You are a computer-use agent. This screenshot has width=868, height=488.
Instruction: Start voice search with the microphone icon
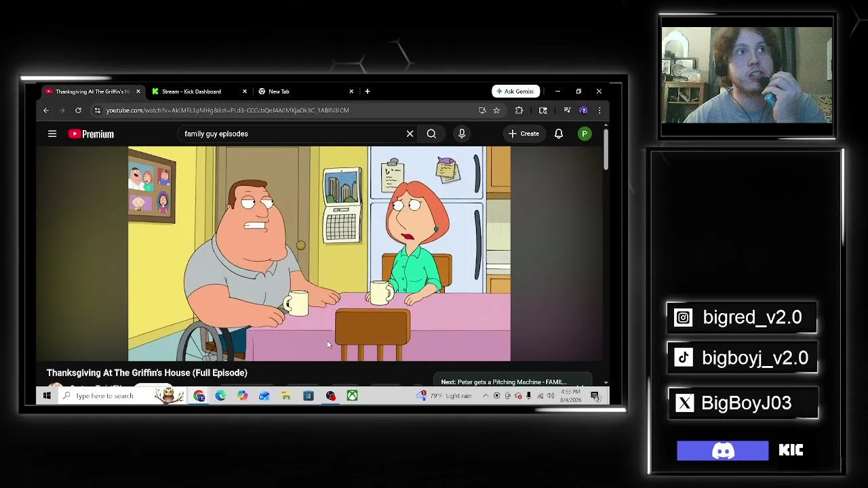[x=462, y=134]
